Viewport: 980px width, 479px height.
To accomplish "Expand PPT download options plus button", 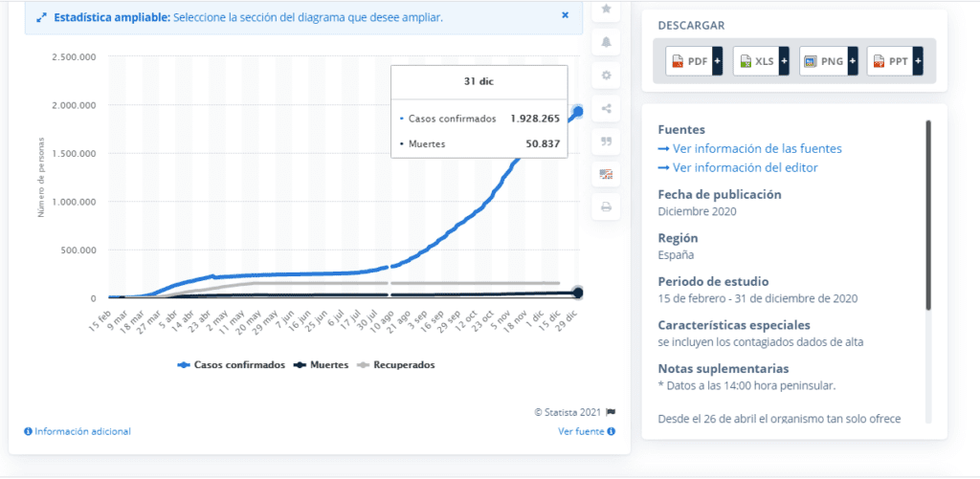I will tap(918, 61).
